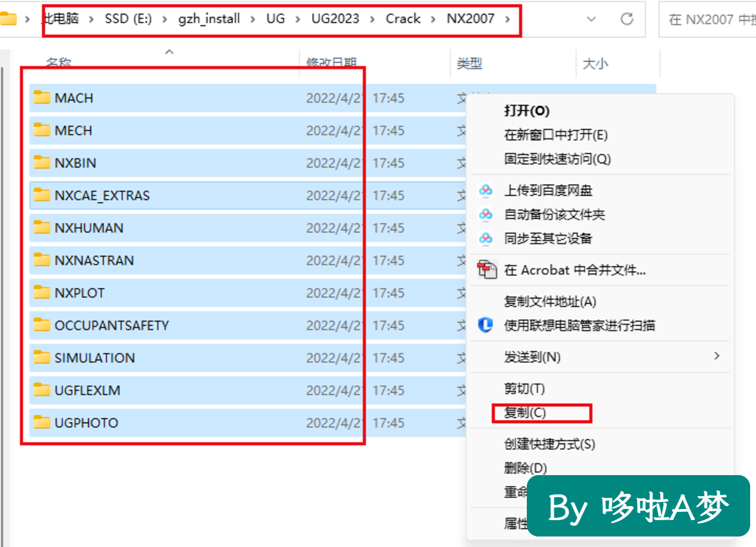This screenshot has height=547, width=756.
Task: Click the refresh icon beside address bar
Action: pyautogui.click(x=627, y=19)
